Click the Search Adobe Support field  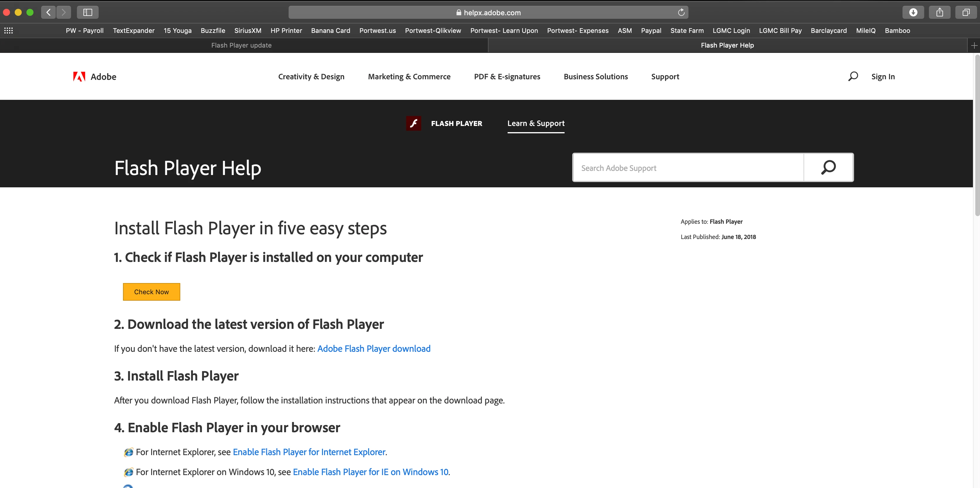coord(688,168)
